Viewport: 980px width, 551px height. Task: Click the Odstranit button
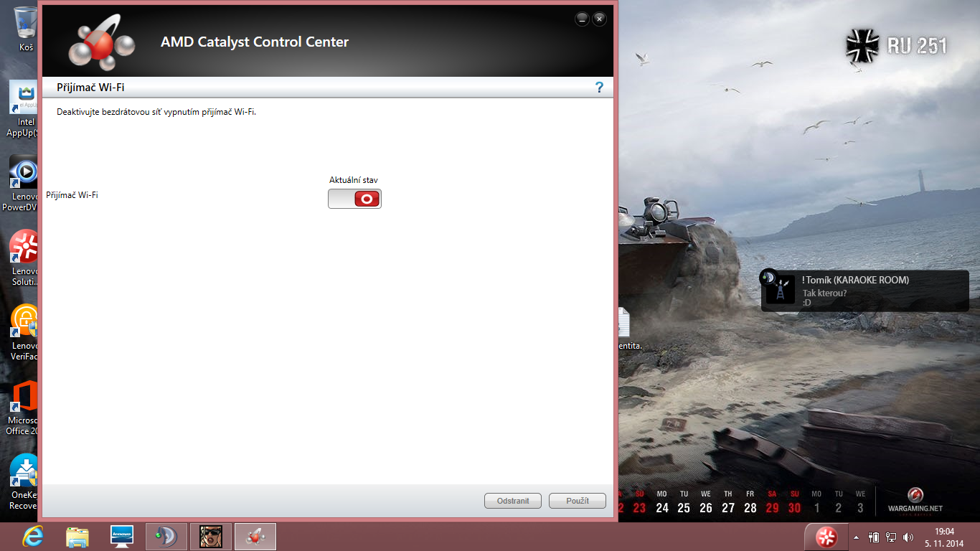click(x=513, y=501)
